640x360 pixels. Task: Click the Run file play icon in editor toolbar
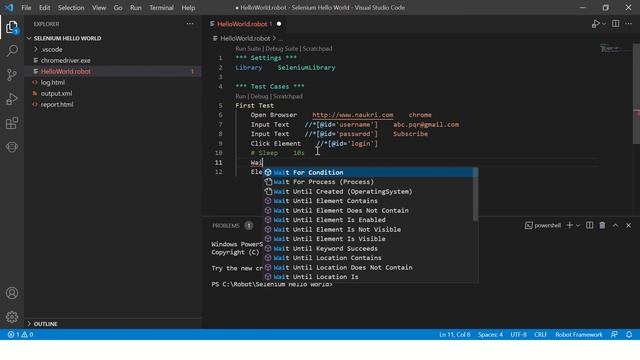click(x=596, y=24)
